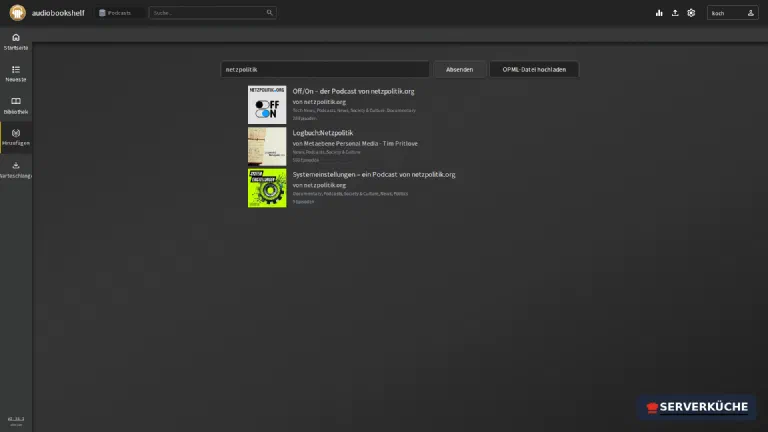This screenshot has width=768, height=432.
Task: Click the Absenden button
Action: tap(459, 70)
